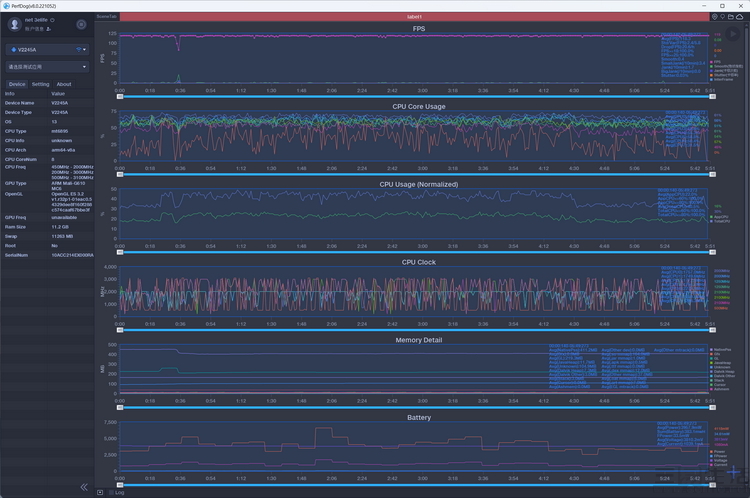Toggle FPS series in FPS legend
The width and height of the screenshot is (750, 498).
pyautogui.click(x=716, y=62)
